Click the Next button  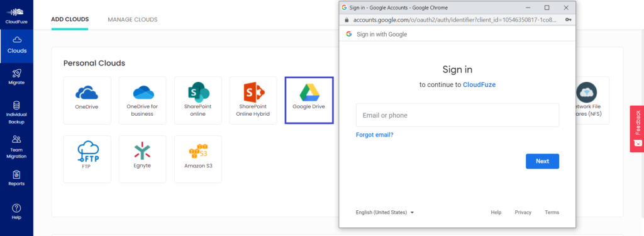tap(542, 161)
